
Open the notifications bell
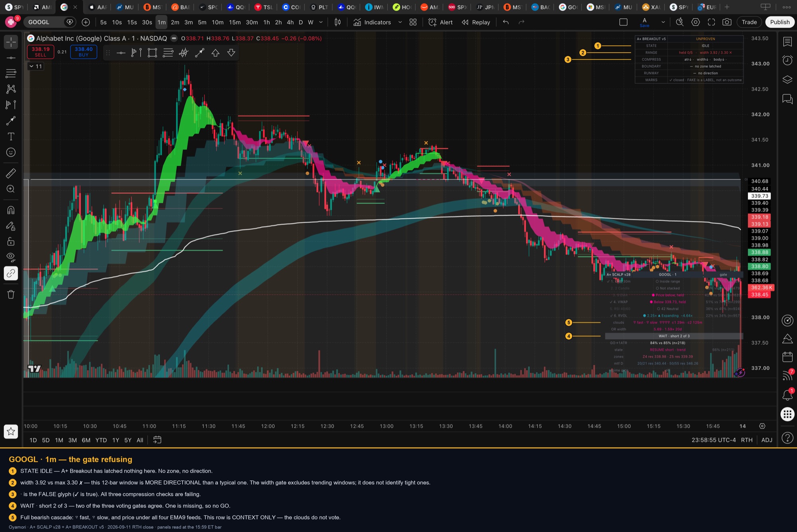[x=787, y=395]
